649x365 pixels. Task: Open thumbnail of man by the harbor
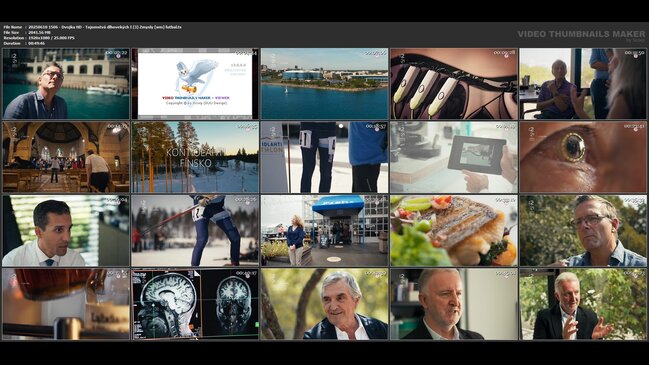(x=66, y=84)
